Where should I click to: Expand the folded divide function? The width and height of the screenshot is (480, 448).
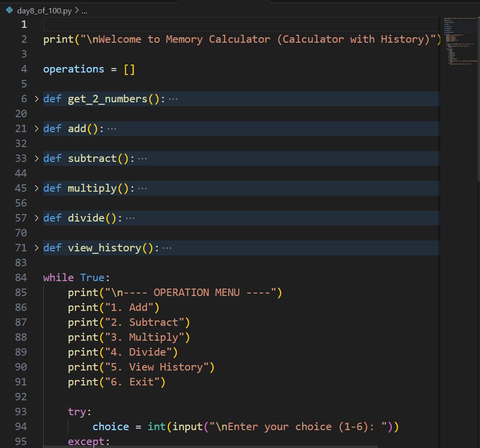[x=36, y=218]
